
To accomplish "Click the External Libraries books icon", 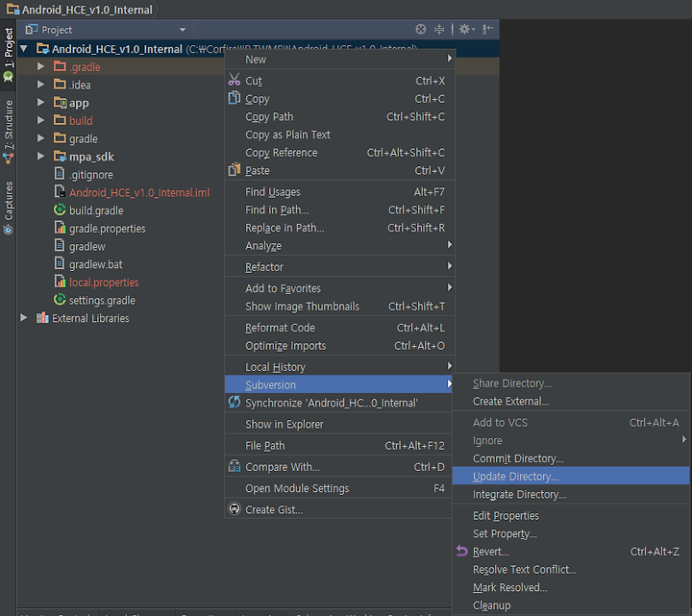I will (x=42, y=318).
